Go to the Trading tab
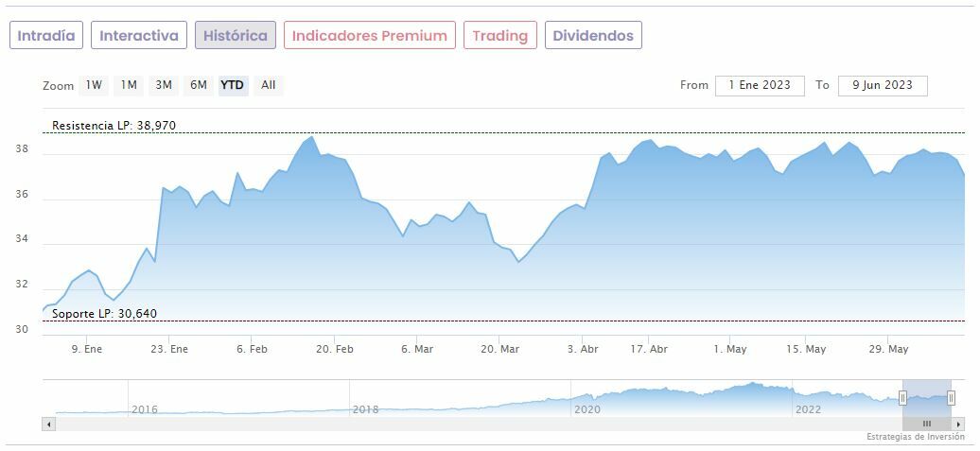980x451 pixels. pos(499,36)
